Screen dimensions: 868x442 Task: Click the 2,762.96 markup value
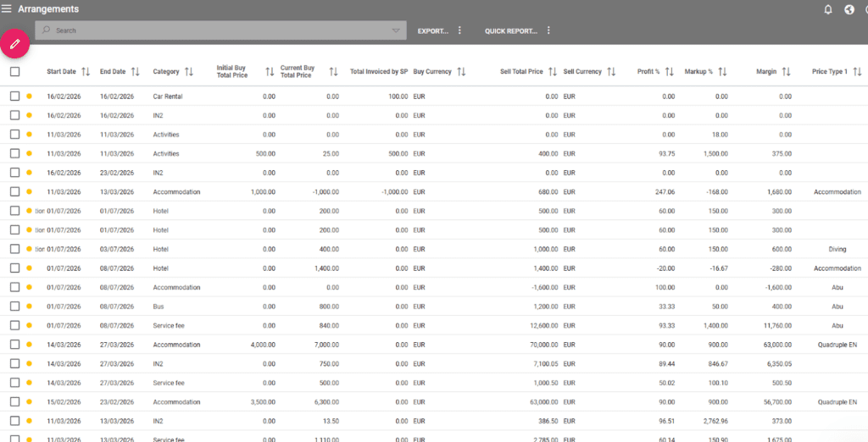715,421
